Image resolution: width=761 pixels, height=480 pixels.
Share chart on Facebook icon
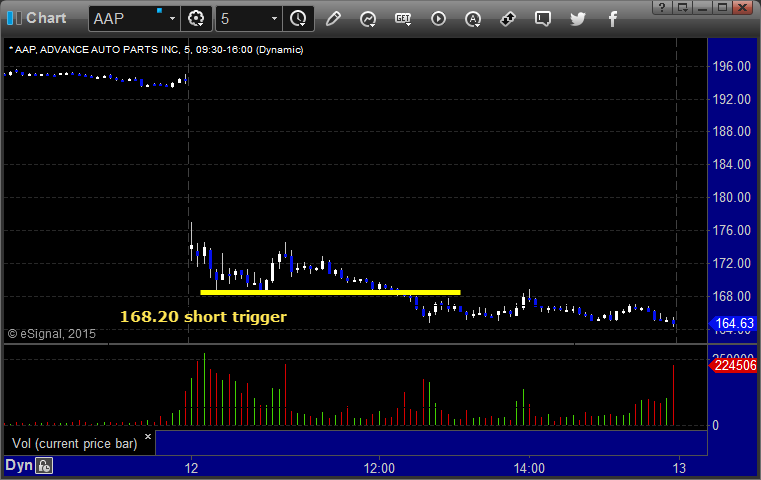tap(613, 19)
